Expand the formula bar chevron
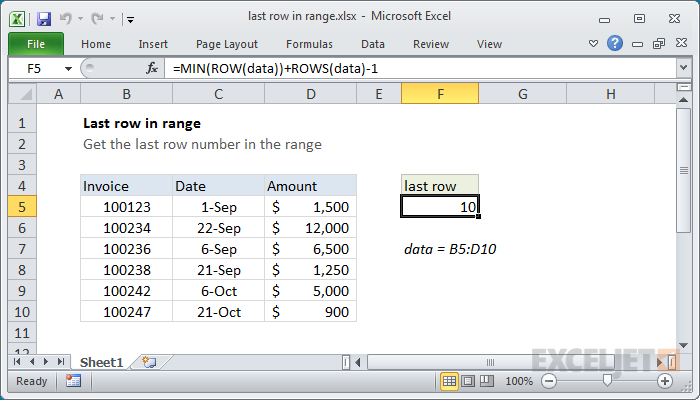Screen dimensions: 700x400 click(x=683, y=68)
